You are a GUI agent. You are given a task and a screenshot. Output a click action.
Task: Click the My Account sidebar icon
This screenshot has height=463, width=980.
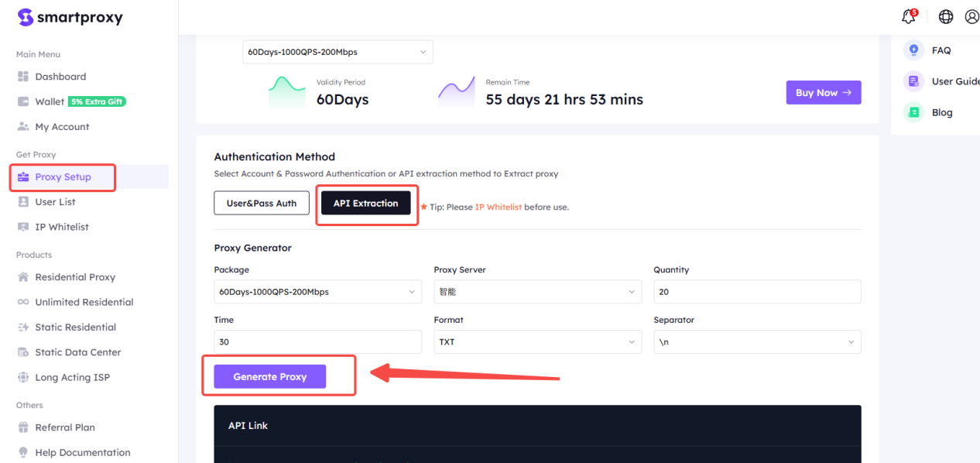click(23, 127)
